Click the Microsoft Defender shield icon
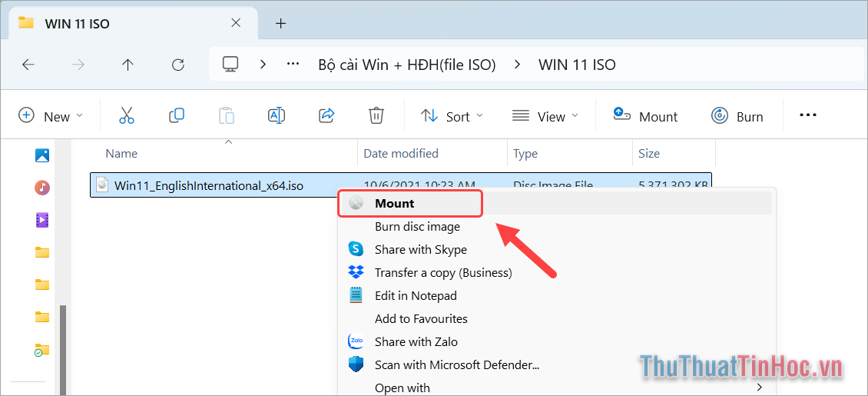 click(x=356, y=364)
